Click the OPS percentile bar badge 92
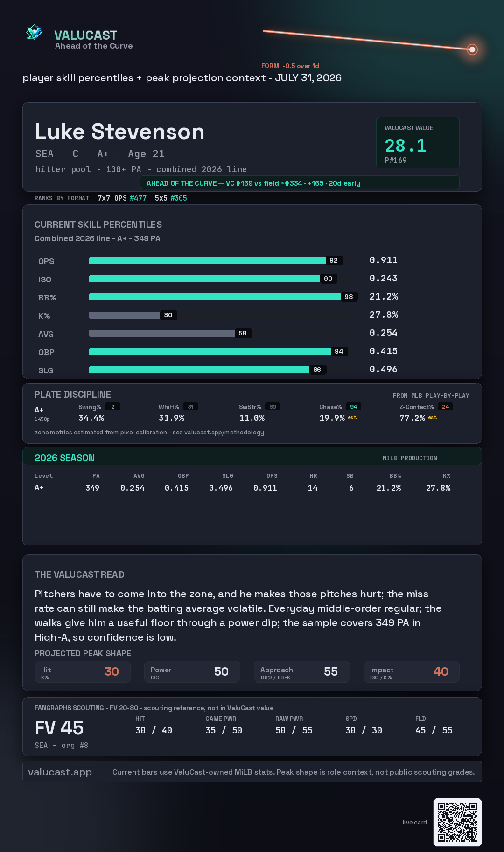This screenshot has height=852, width=504. [334, 260]
